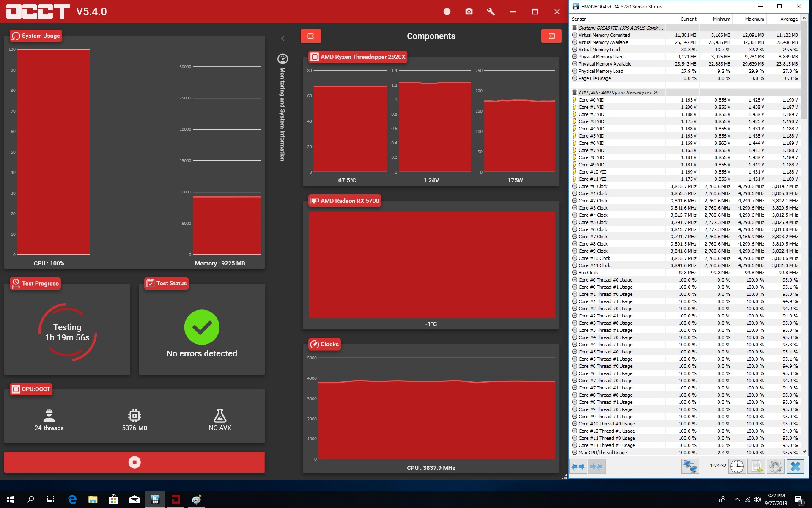The width and height of the screenshot is (812, 508).
Task: Click the Test Status panel label
Action: click(x=167, y=284)
